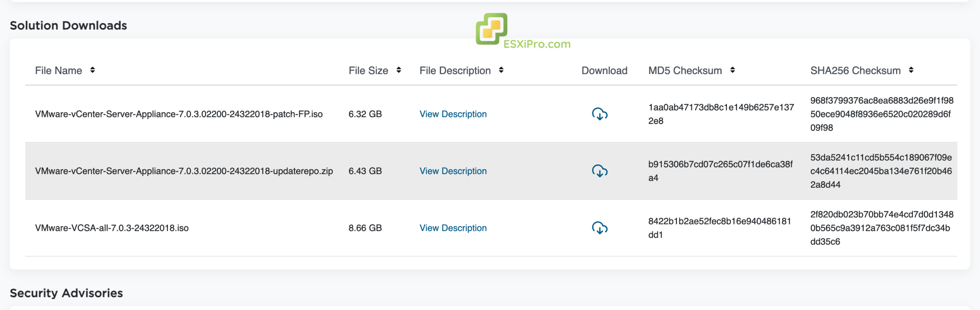Select MD5 checksum starting b915306b
The height and width of the screenshot is (310, 980).
pos(720,171)
